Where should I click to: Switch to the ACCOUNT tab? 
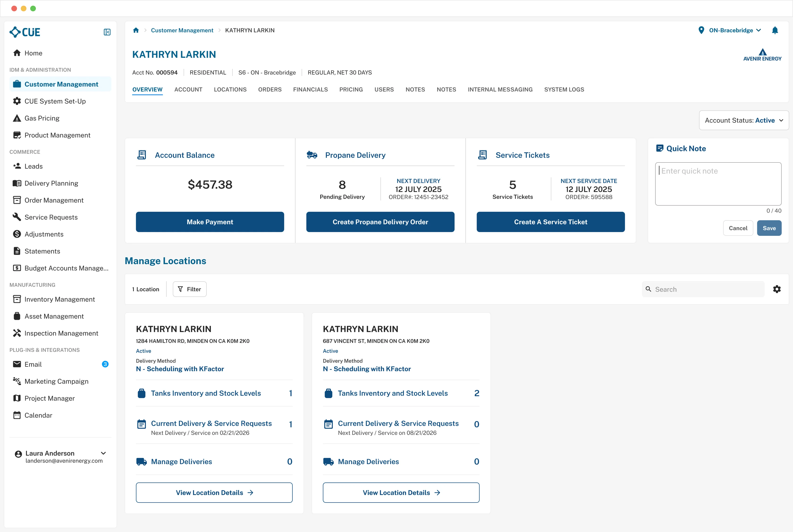pos(188,90)
